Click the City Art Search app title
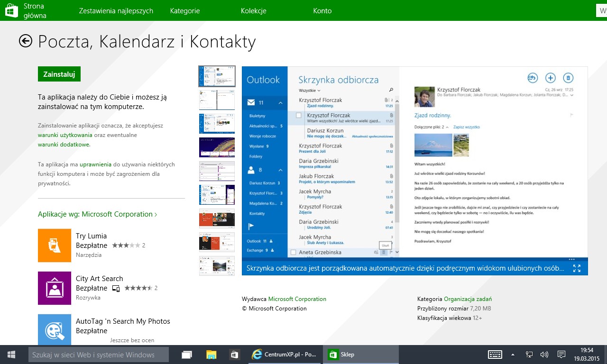The height and width of the screenshot is (364, 607). click(x=99, y=279)
